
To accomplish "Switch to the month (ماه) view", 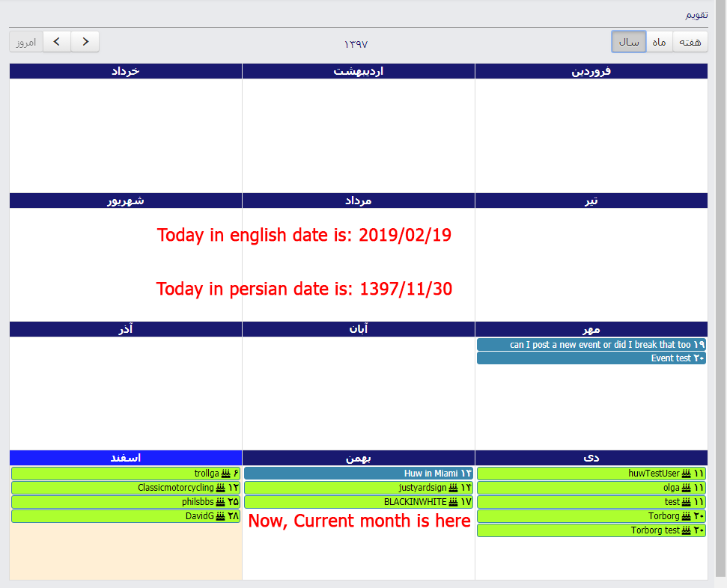I will click(x=659, y=42).
